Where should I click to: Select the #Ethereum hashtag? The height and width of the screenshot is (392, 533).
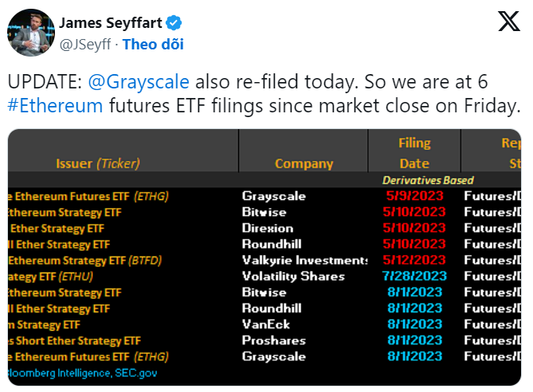[x=56, y=106]
